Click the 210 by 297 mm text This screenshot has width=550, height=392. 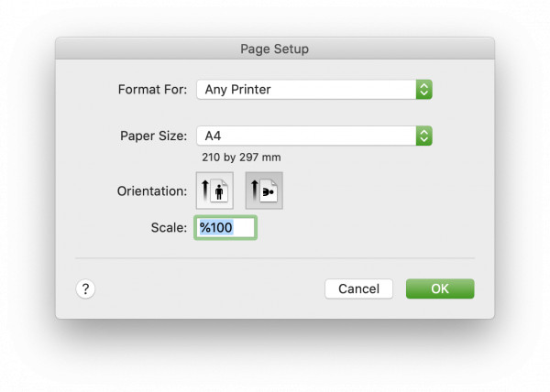(241, 158)
